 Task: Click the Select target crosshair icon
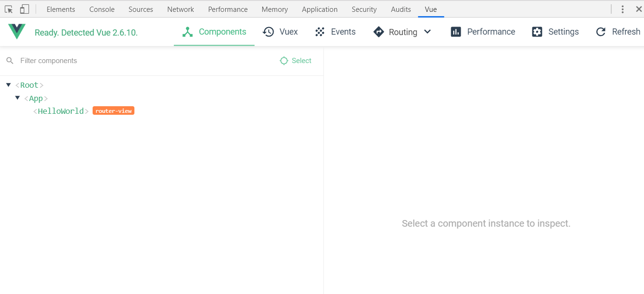click(x=284, y=61)
